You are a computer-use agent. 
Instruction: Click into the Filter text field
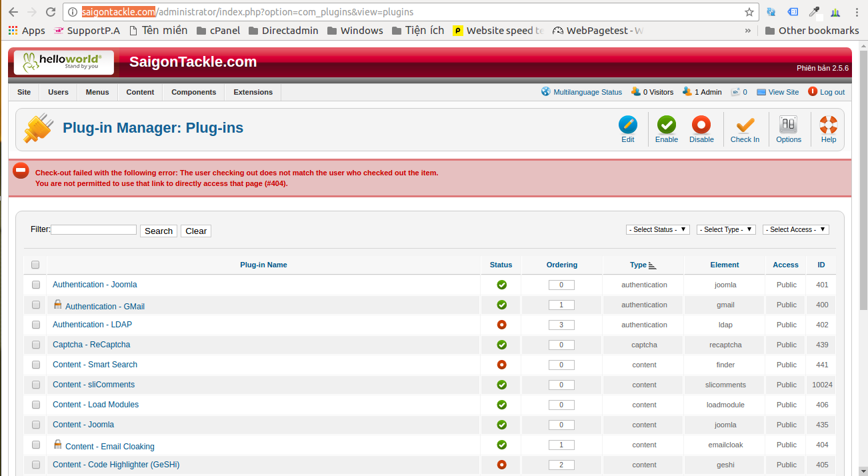click(93, 229)
